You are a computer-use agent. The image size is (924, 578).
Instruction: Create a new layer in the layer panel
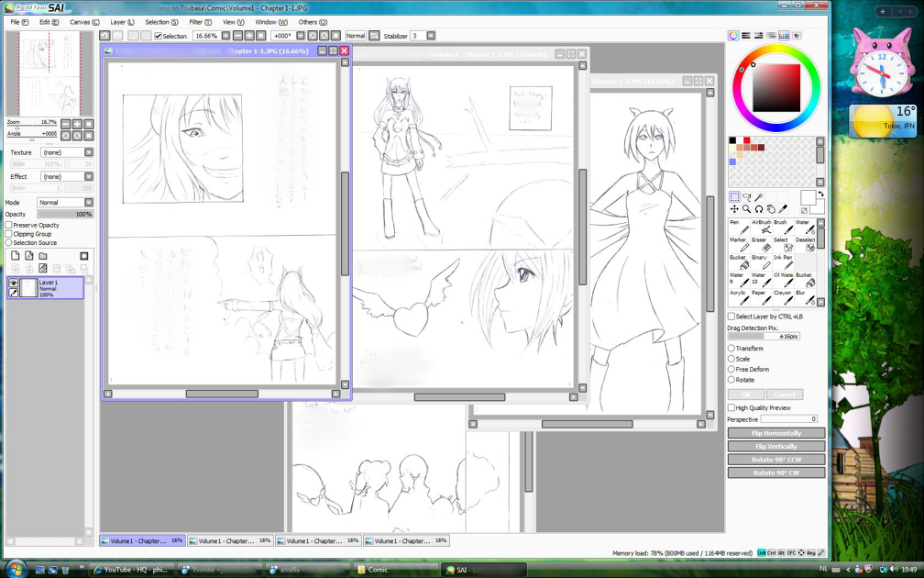pyautogui.click(x=16, y=256)
